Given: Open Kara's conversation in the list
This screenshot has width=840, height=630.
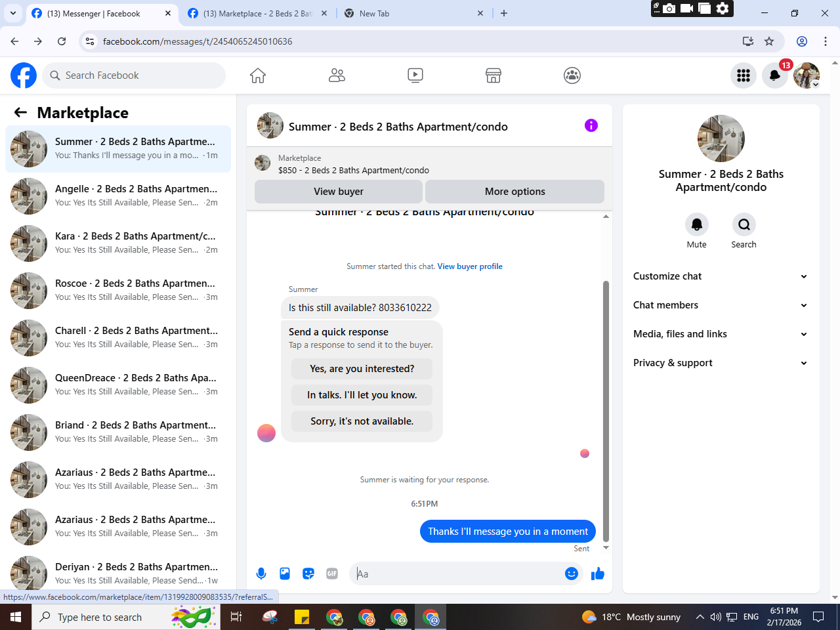Looking at the screenshot, I should click(x=118, y=243).
